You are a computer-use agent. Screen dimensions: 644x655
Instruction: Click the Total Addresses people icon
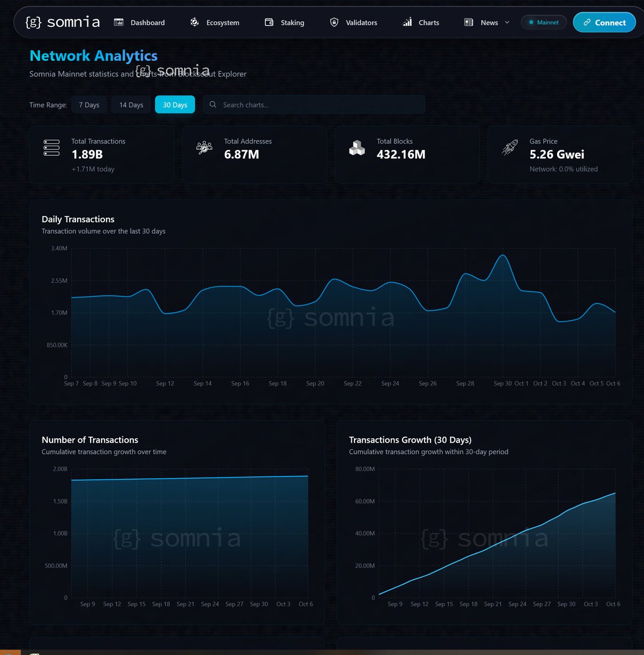(x=204, y=147)
